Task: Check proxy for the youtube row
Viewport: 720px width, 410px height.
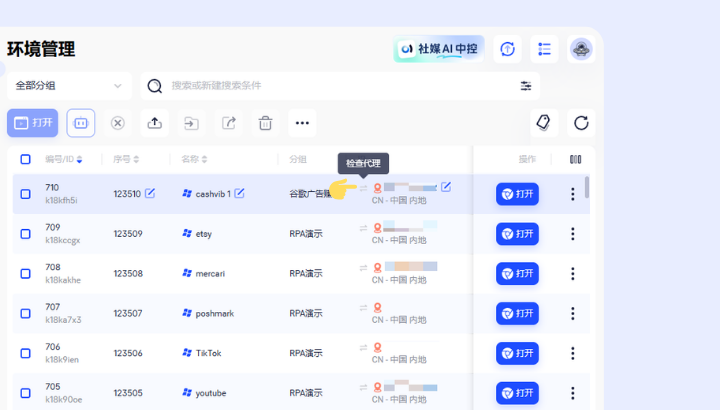Action: (x=363, y=388)
